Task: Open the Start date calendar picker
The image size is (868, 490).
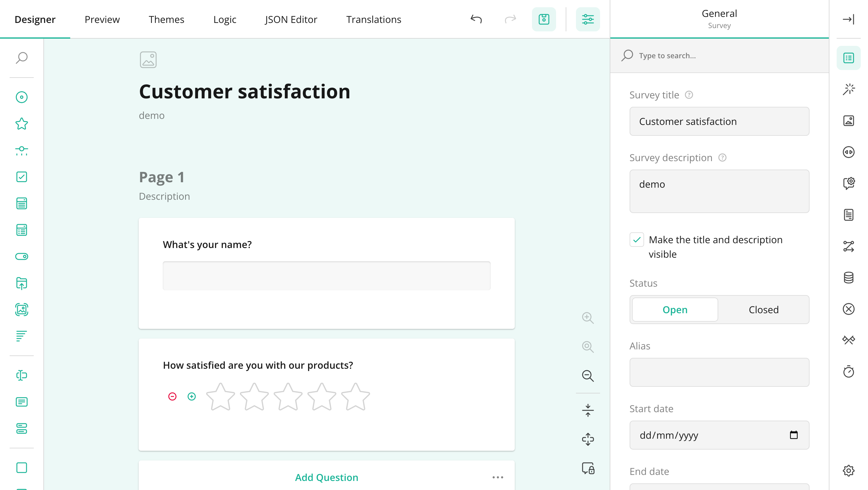Action: pyautogui.click(x=794, y=435)
